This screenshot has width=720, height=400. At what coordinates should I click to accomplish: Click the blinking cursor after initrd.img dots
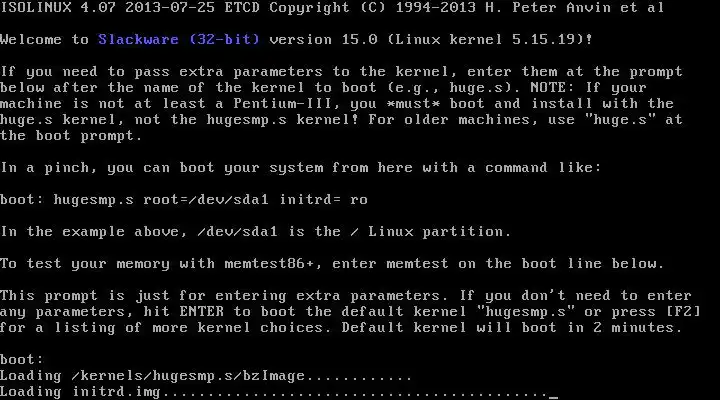(x=553, y=396)
